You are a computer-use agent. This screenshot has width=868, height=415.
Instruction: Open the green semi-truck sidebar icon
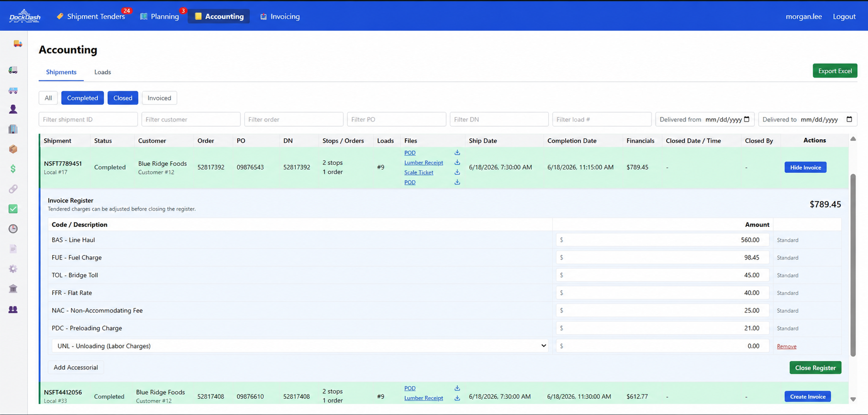click(x=13, y=70)
